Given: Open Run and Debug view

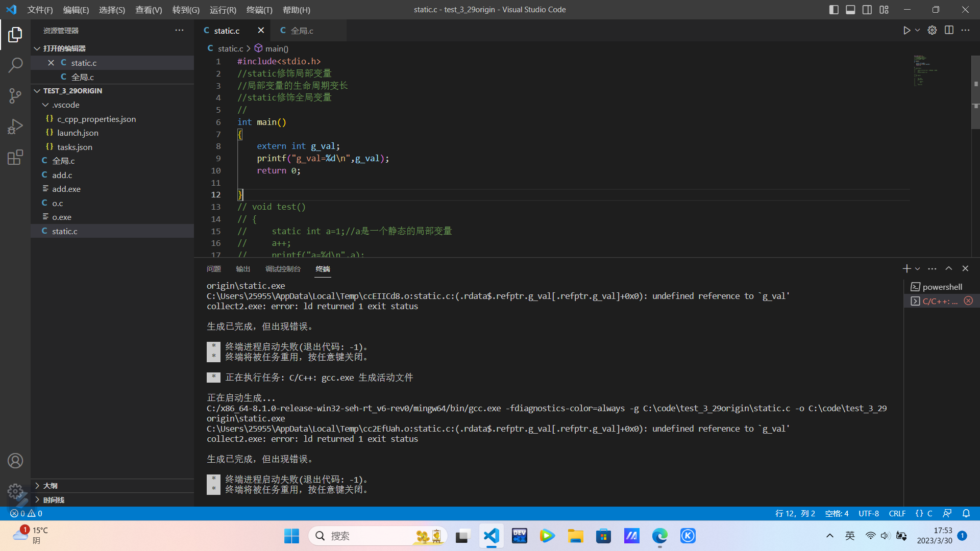Looking at the screenshot, I should pyautogui.click(x=15, y=127).
